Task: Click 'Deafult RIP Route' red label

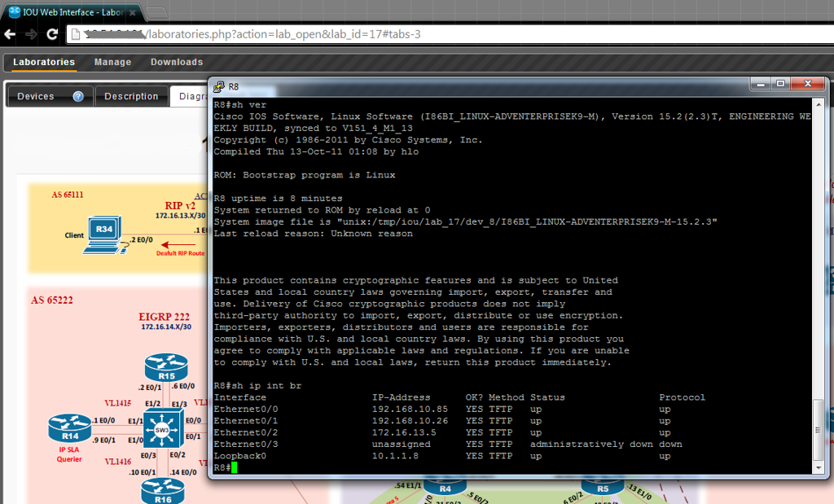Action: pos(180,253)
